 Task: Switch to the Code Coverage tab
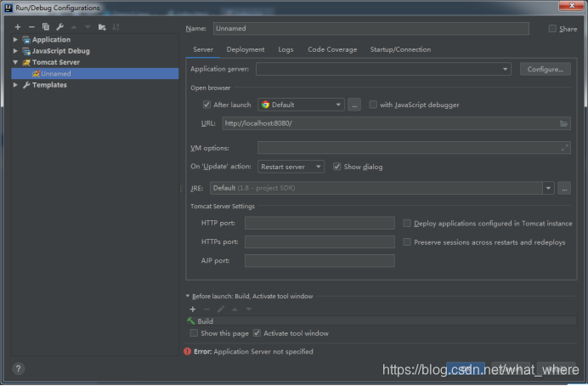coord(332,49)
